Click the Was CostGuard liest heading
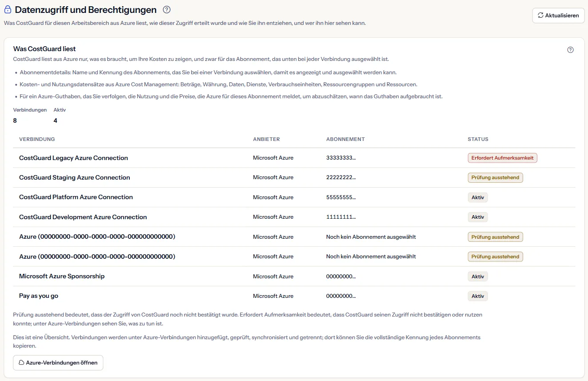The width and height of the screenshot is (588, 381). pyautogui.click(x=44, y=49)
